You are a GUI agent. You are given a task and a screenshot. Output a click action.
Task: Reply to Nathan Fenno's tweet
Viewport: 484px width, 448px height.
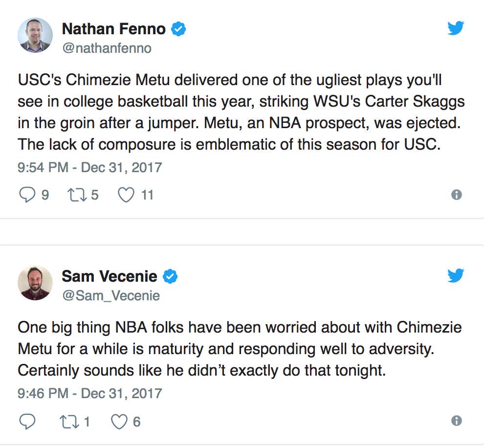[x=26, y=195]
